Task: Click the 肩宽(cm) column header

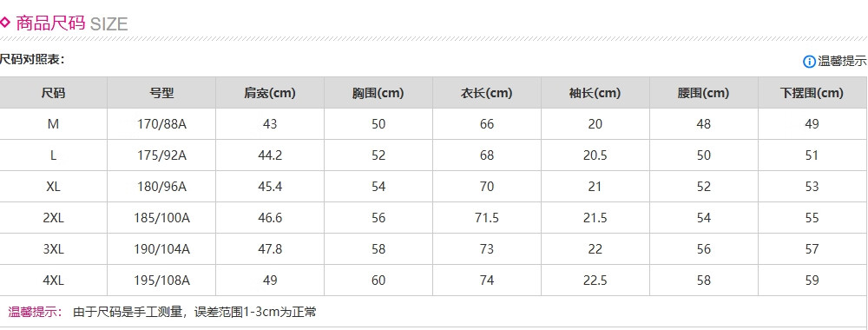Action: click(270, 92)
